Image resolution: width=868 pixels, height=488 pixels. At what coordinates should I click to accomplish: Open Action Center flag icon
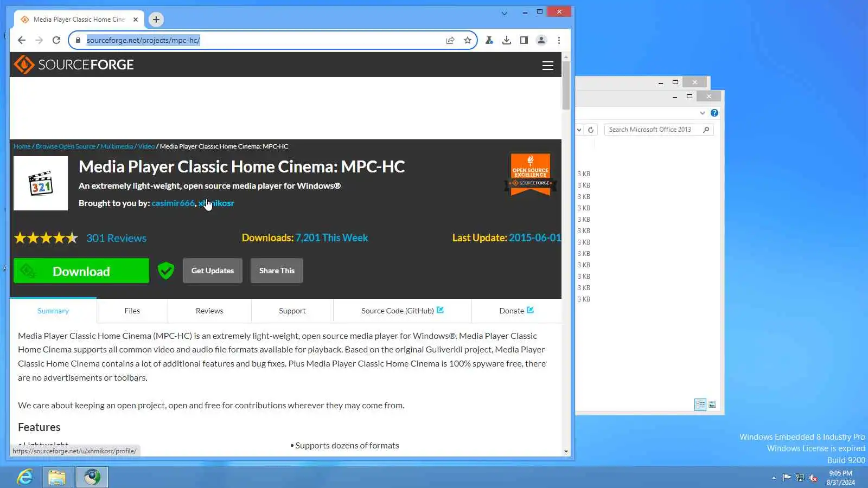(x=787, y=478)
